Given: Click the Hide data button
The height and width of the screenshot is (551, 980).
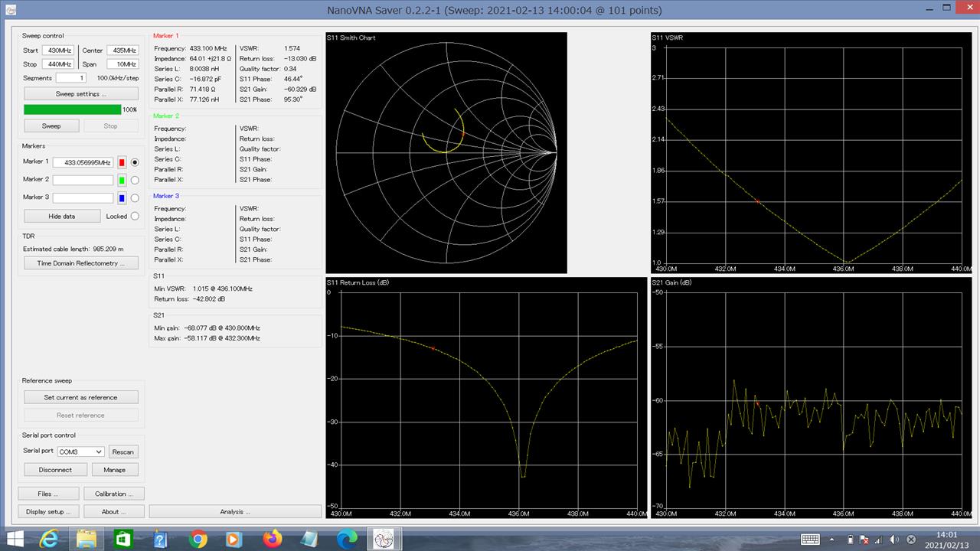Looking at the screenshot, I should pos(61,216).
